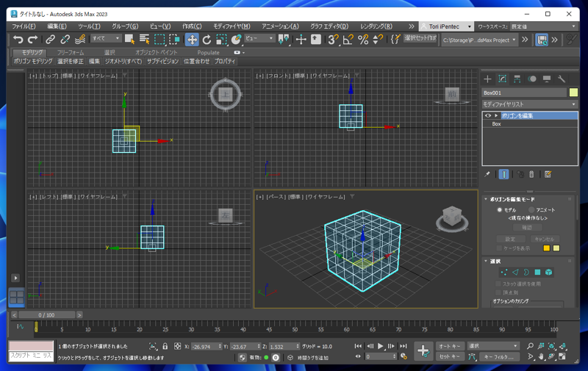Viewport: 588px width, 371px height.
Task: Remove modifier with the trash icon
Action: [531, 174]
